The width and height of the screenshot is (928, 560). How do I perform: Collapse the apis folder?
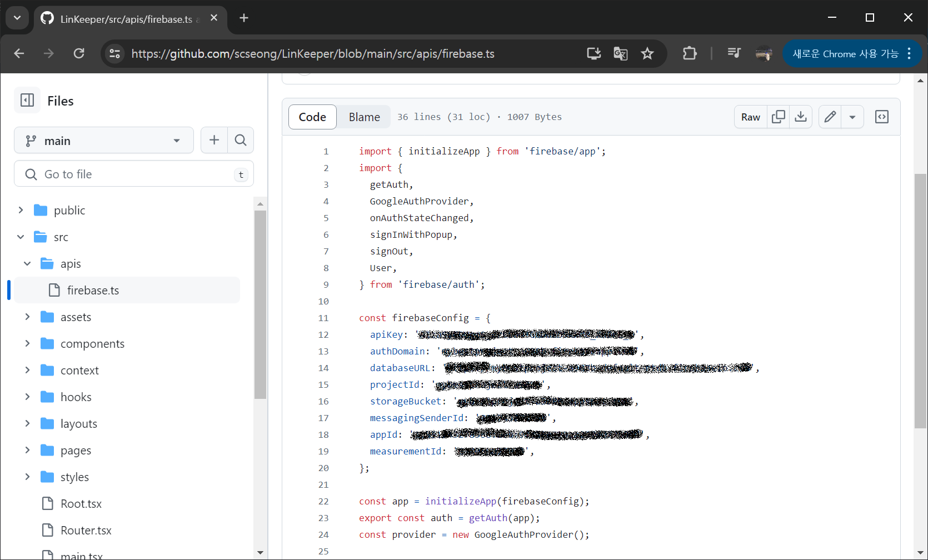tap(27, 263)
